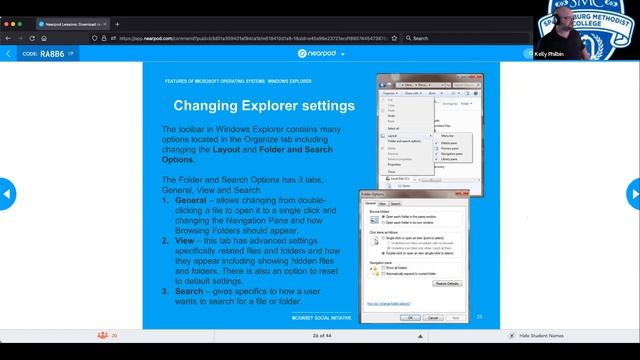Click the Nearpod back chevron beside the code
This screenshot has width=640, height=360.
pyautogui.click(x=8, y=53)
